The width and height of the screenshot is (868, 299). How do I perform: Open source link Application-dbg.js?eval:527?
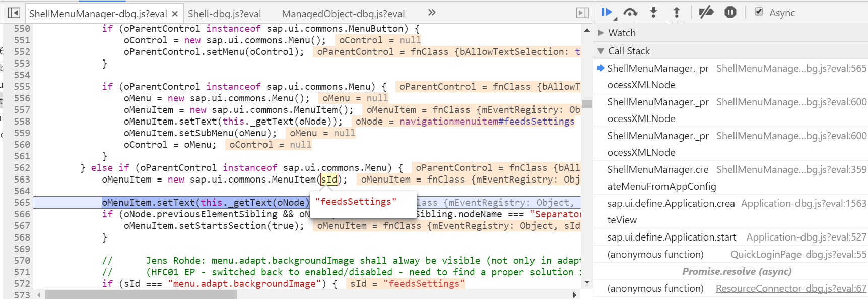click(x=807, y=237)
